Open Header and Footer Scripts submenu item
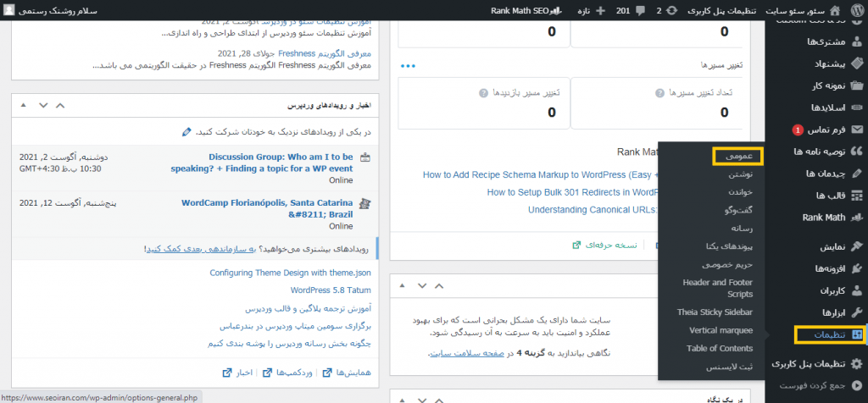 717,288
